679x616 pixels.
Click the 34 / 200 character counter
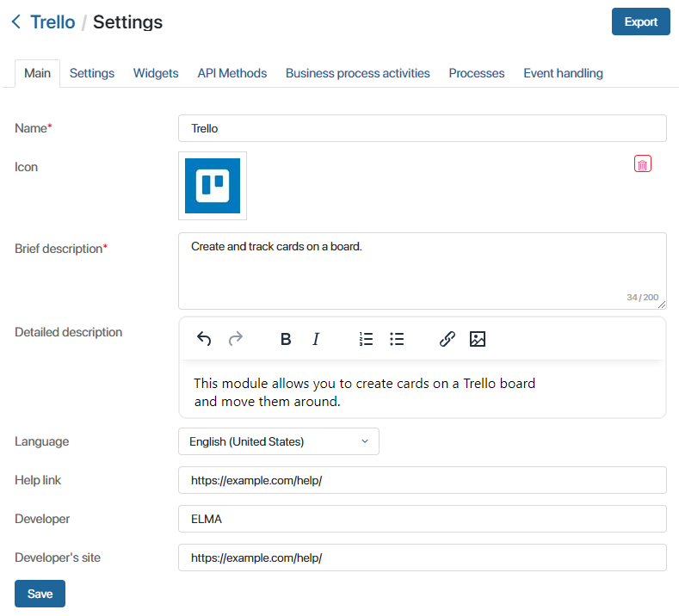click(642, 298)
